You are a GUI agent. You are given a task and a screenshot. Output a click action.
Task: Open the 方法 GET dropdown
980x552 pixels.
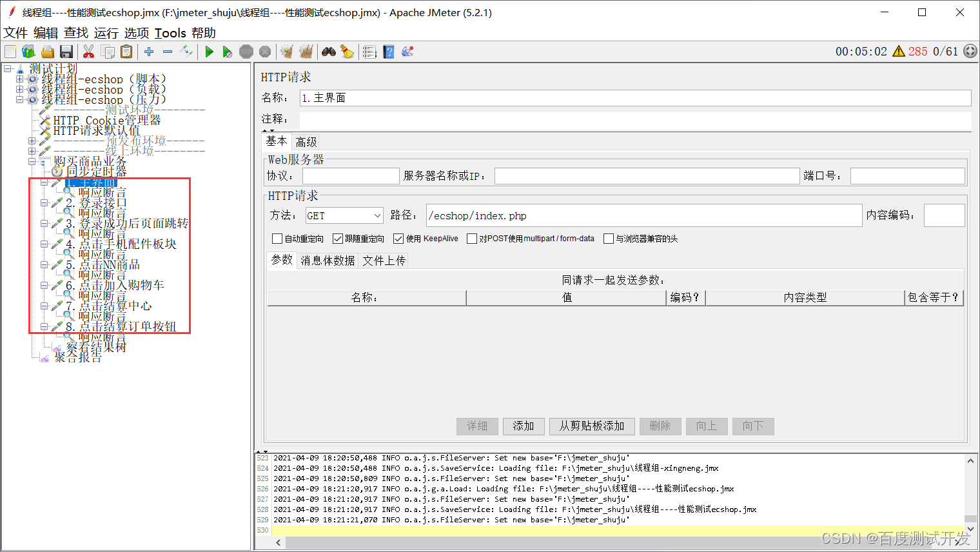[344, 215]
